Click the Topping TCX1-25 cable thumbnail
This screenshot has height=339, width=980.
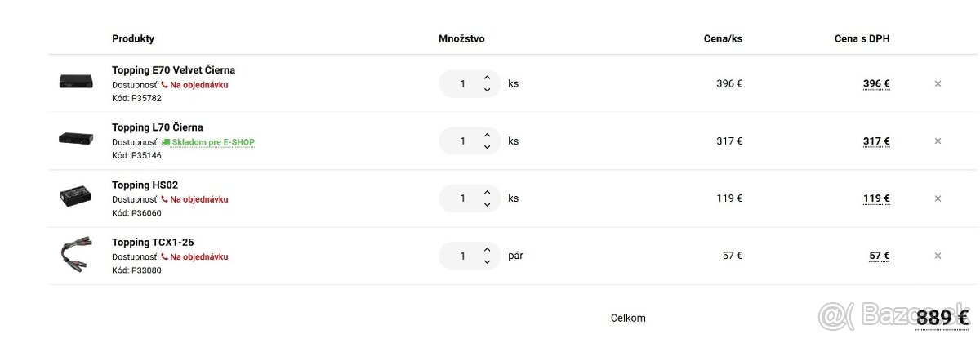(x=76, y=254)
